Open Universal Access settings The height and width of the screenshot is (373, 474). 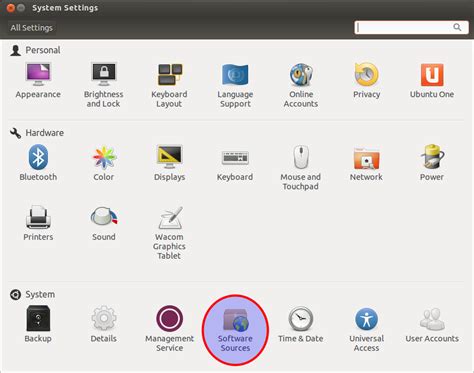tap(366, 329)
